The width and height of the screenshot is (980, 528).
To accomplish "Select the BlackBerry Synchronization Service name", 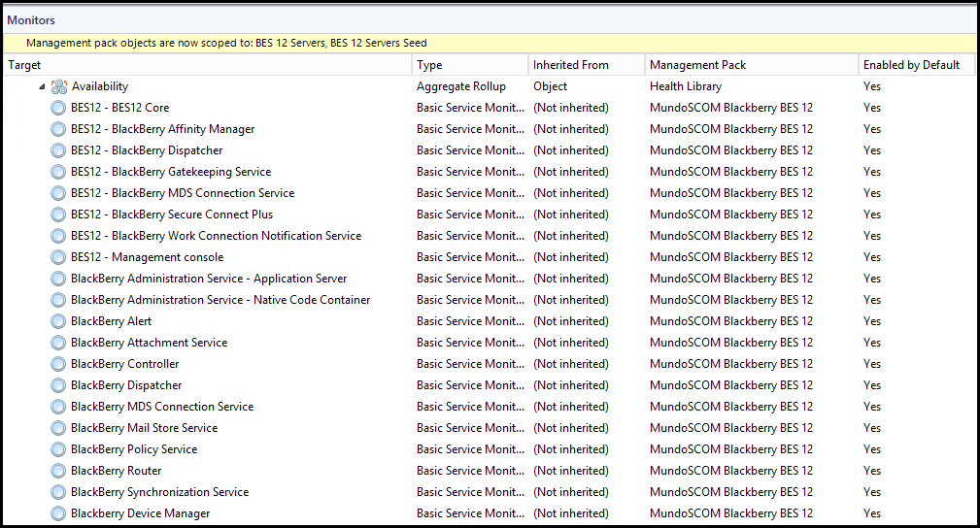I will [x=160, y=492].
